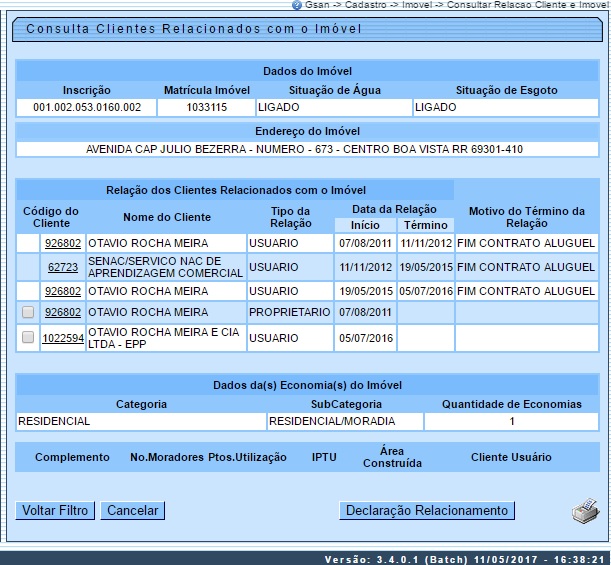Screen dimensions: 611x565
Task: Click the Endereço do Imóvel address field
Action: [x=305, y=149]
